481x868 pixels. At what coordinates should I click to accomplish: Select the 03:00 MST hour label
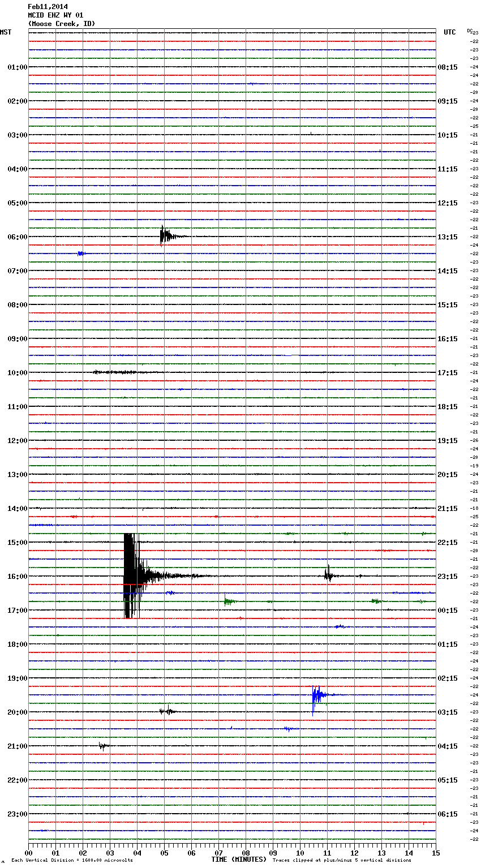[17, 135]
